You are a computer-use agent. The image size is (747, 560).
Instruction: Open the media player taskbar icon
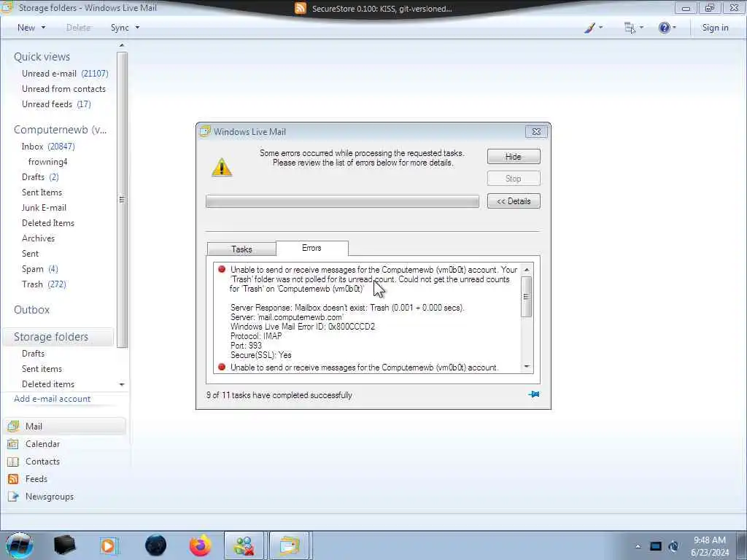[109, 545]
